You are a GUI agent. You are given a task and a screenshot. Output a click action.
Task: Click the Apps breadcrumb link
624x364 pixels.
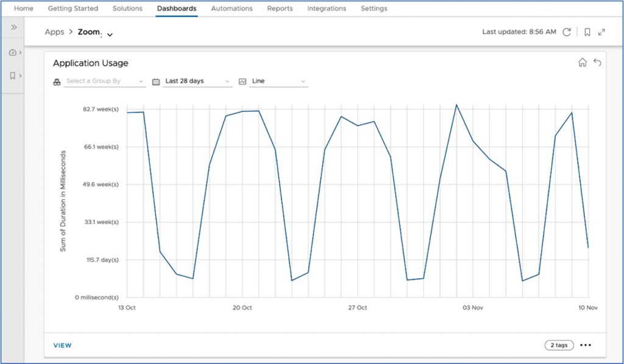click(x=54, y=32)
